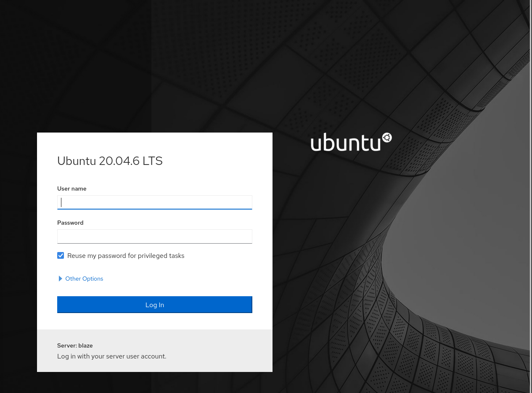Click the vertical scrollbar on the right edge

[531, 196]
